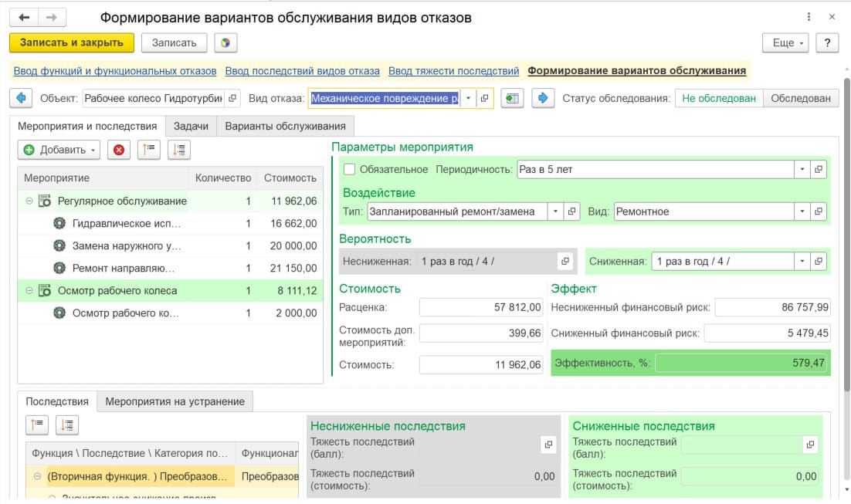This screenshot has width=851, height=504.
Task: Open the Мероприятия на устранение tab
Action: tap(175, 401)
